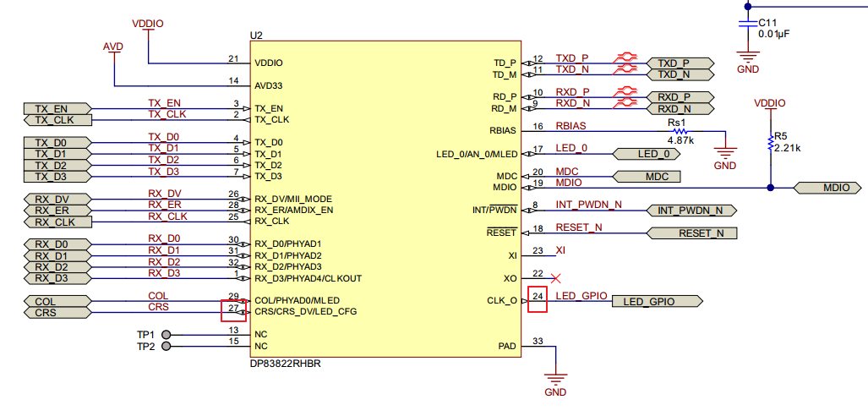Viewport: 868px width, 416px height.
Task: Click the PAD pin name inside U2
Action: (x=507, y=346)
